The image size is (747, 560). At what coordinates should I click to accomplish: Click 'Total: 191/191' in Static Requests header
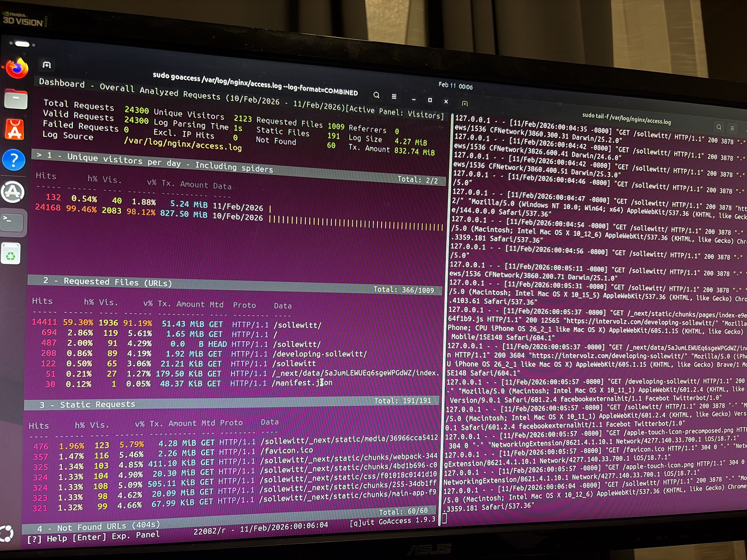point(403,401)
